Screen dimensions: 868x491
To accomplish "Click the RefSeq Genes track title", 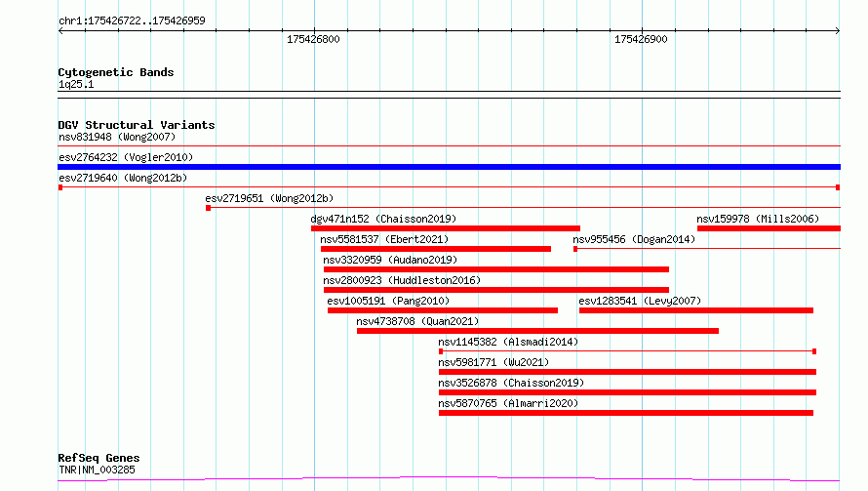I will (x=99, y=459).
